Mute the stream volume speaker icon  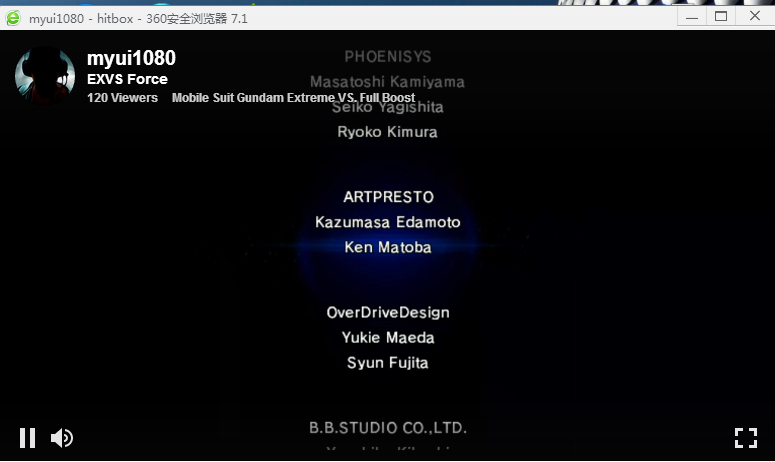[x=62, y=438]
